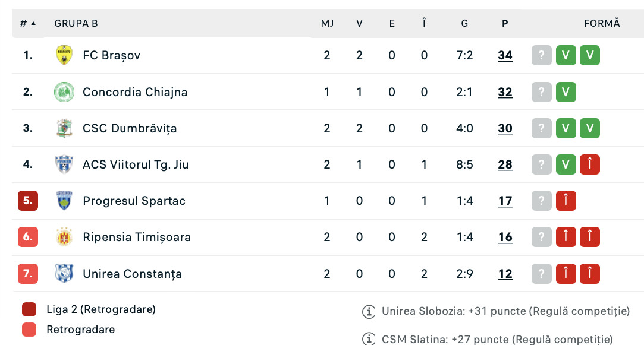Image resolution: width=644 pixels, height=345 pixels.
Task: Sort table by the # rank column
Action: pyautogui.click(x=27, y=23)
